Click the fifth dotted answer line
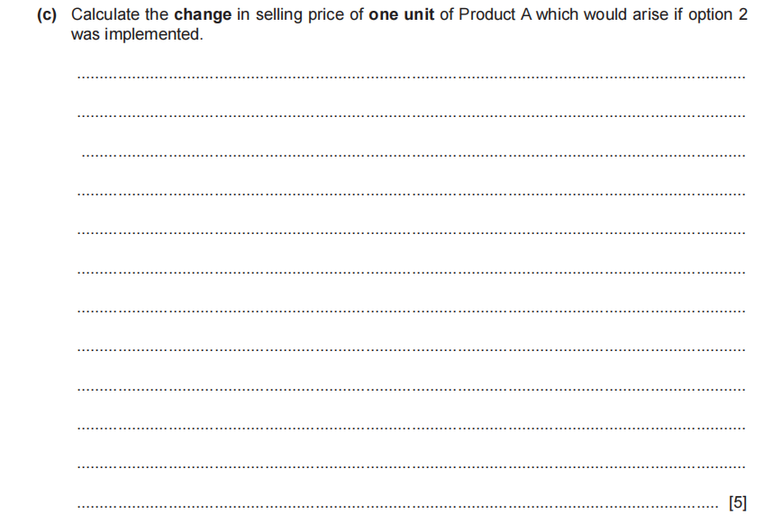This screenshot has height=532, width=773. click(412, 233)
